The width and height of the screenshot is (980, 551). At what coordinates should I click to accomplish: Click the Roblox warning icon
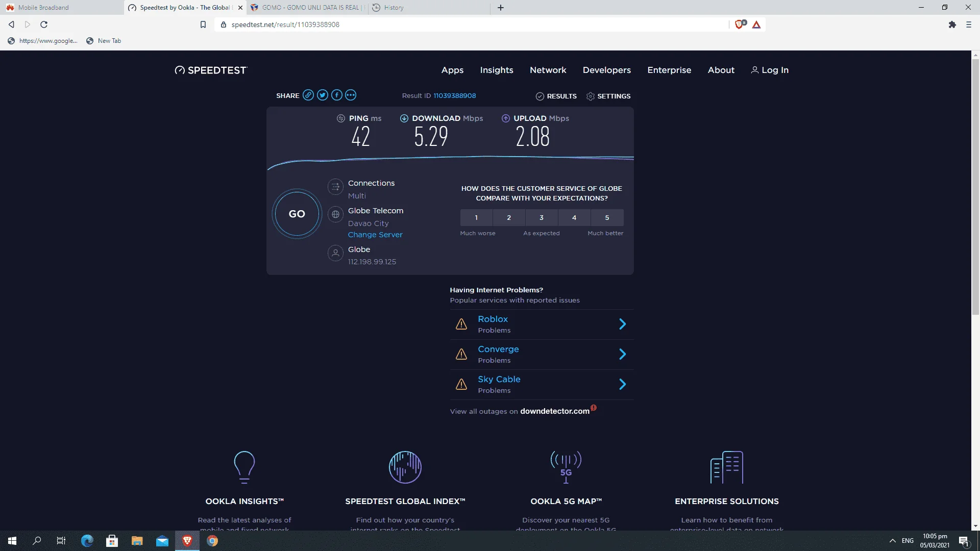(x=461, y=324)
